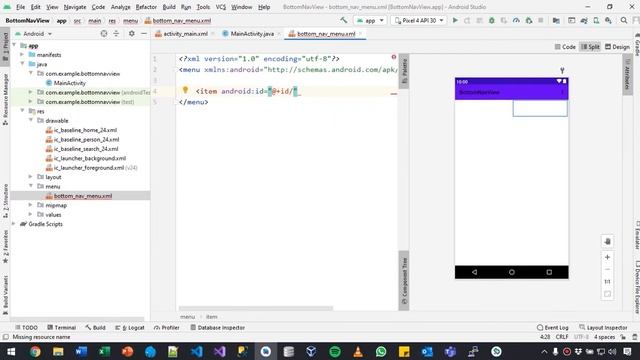Collapse the app module tree node
Image resolution: width=640 pixels, height=360 pixels.
coord(15,45)
